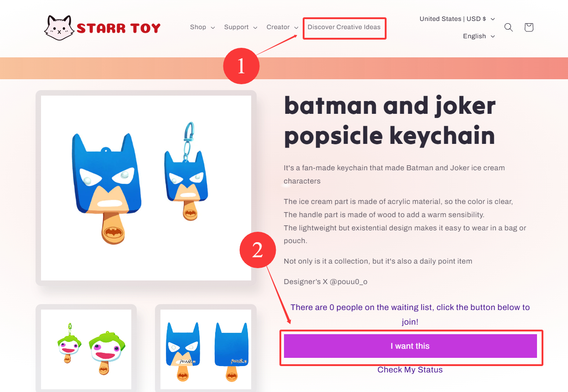Click the STARR TOY brand name text
Viewport: 568px width, 392px height.
(x=119, y=28)
